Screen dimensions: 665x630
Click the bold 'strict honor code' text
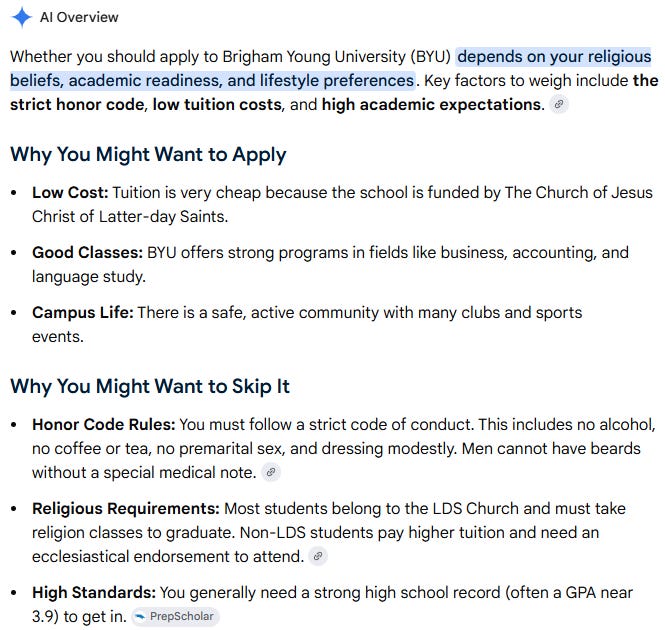click(77, 104)
